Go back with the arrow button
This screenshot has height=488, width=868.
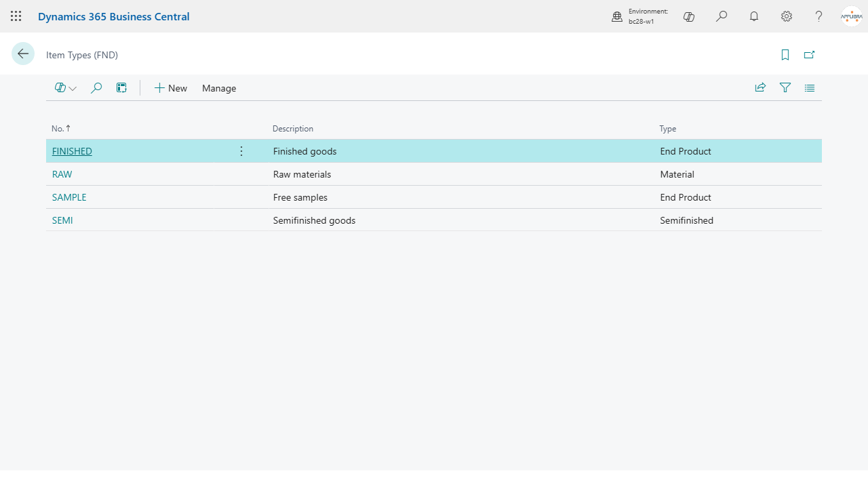[23, 54]
